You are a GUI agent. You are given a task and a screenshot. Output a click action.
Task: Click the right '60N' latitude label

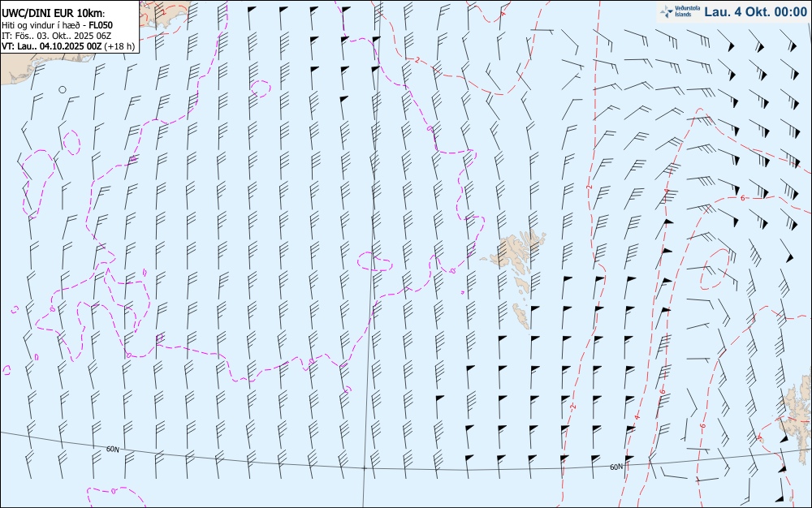click(616, 467)
